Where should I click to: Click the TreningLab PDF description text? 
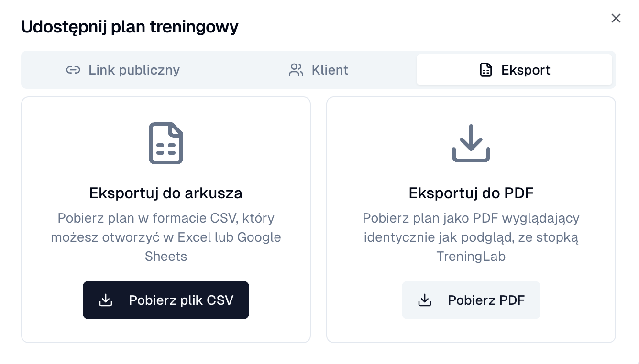(x=471, y=237)
